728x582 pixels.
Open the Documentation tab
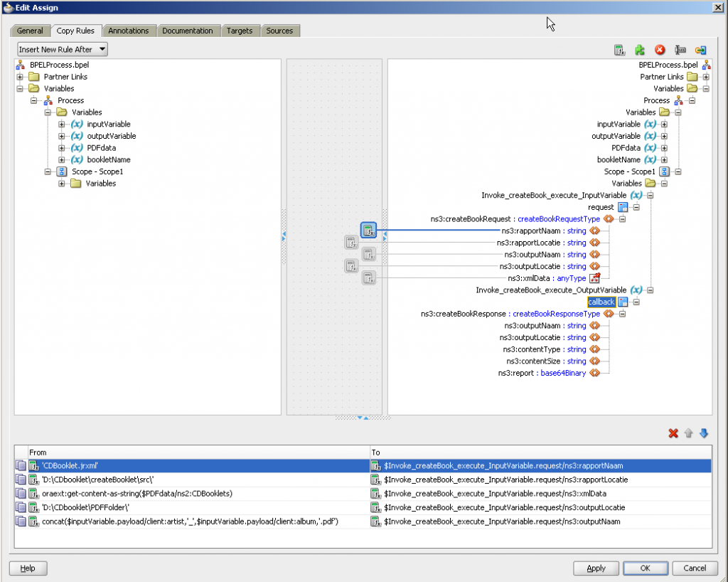pyautogui.click(x=187, y=31)
